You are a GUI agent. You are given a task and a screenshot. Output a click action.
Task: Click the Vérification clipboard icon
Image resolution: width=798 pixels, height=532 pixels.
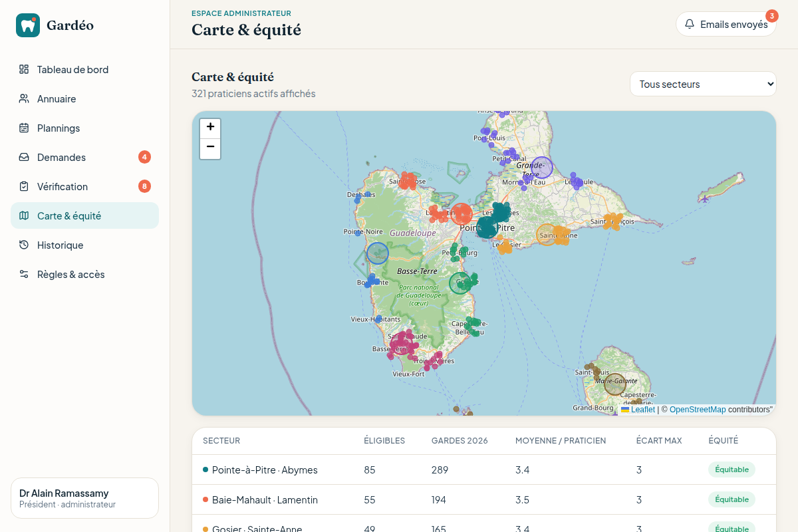pyautogui.click(x=24, y=186)
